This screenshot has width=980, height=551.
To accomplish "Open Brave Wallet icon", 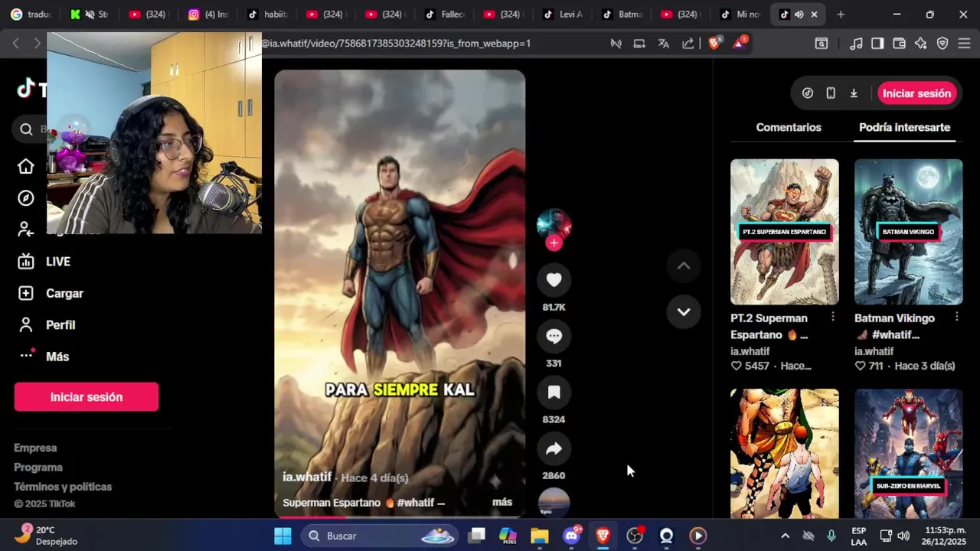I will 900,44.
